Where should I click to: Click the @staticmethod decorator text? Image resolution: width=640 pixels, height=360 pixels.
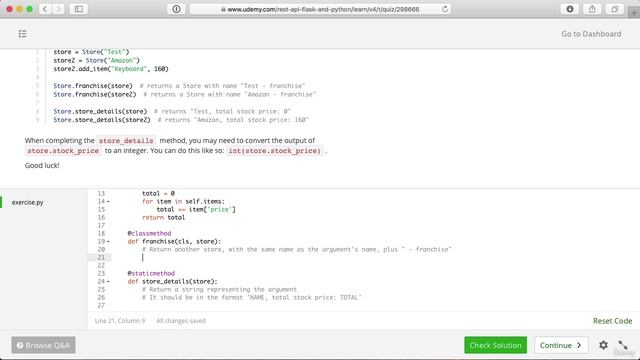click(x=151, y=273)
